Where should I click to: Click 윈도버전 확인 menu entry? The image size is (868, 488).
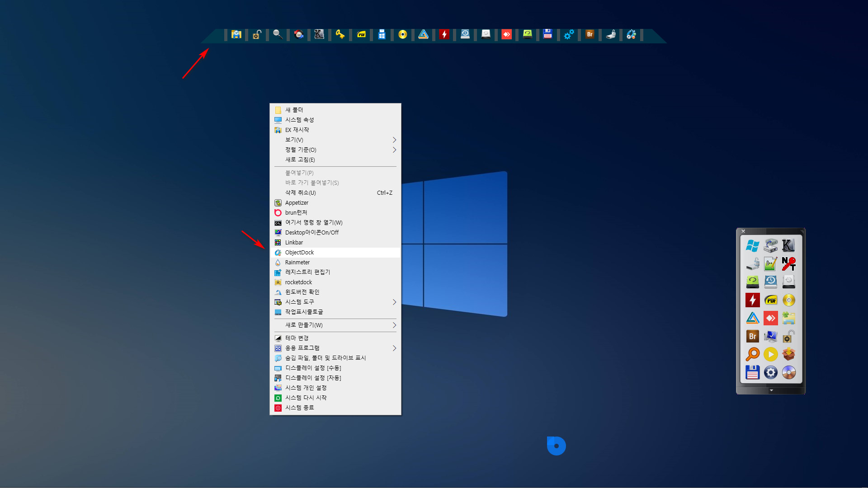coord(335,292)
